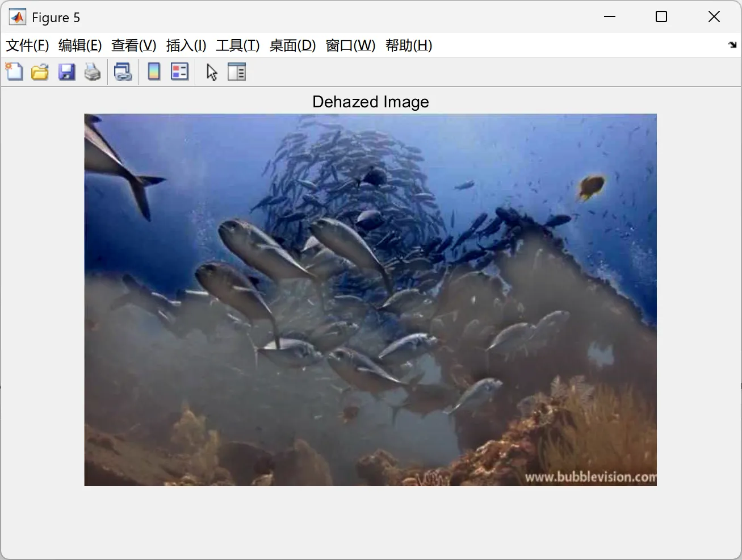Select the Edit Plot arrow tool

point(212,72)
